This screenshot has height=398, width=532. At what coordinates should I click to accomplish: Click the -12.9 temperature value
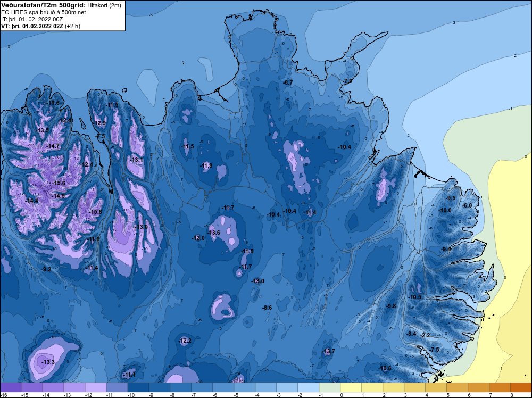point(100,123)
